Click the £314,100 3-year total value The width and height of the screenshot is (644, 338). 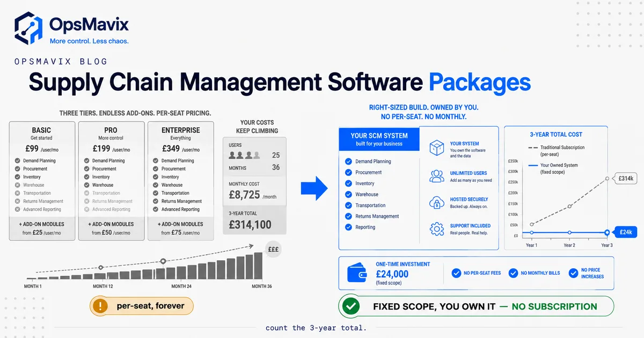[x=250, y=225]
